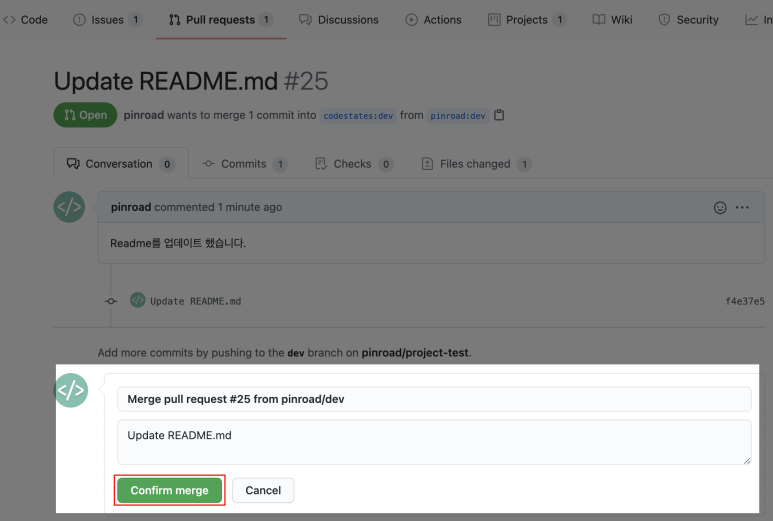Copy the head branch name with clipboard icon
The height and width of the screenshot is (521, 773).
pos(499,115)
